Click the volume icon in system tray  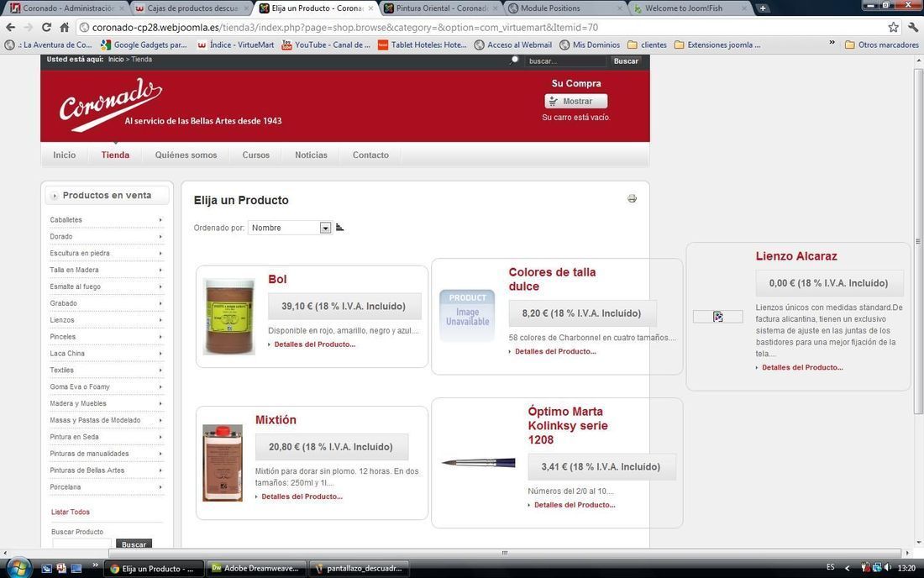coord(888,567)
